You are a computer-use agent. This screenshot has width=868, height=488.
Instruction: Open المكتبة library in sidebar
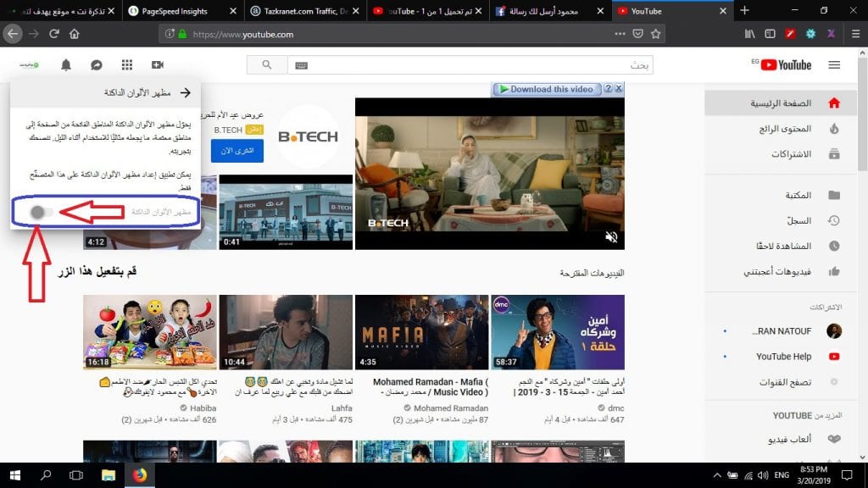coord(780,195)
